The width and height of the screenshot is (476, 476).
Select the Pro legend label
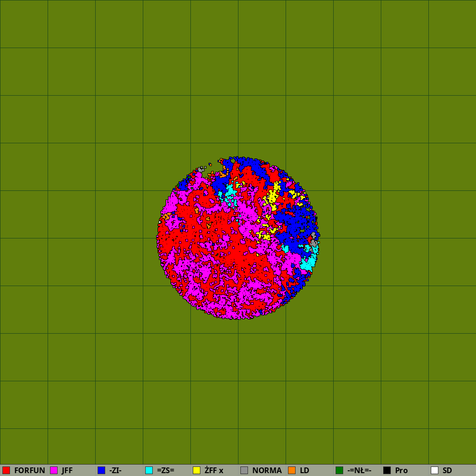tap(401, 471)
